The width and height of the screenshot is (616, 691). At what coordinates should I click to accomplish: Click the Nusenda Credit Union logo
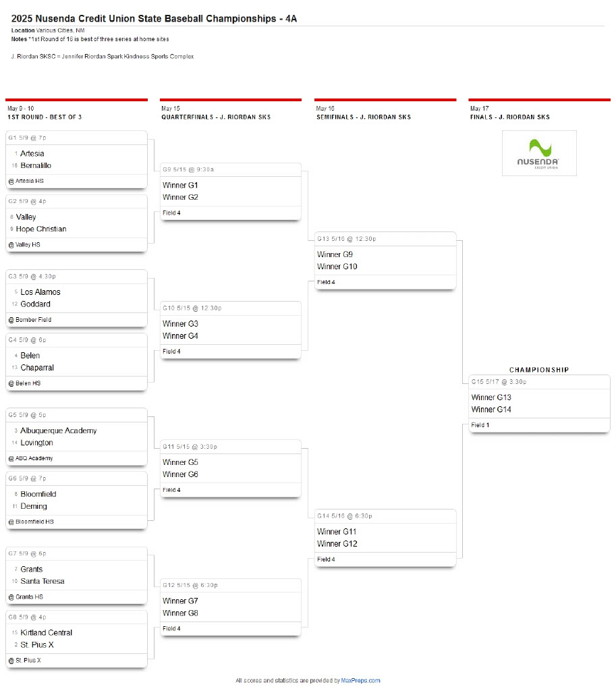539,153
